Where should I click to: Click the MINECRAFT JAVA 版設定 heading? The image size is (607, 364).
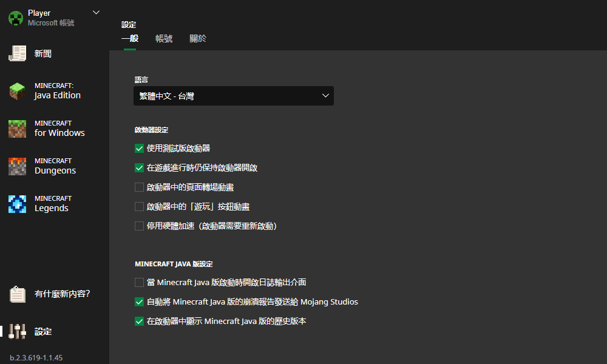[174, 264]
